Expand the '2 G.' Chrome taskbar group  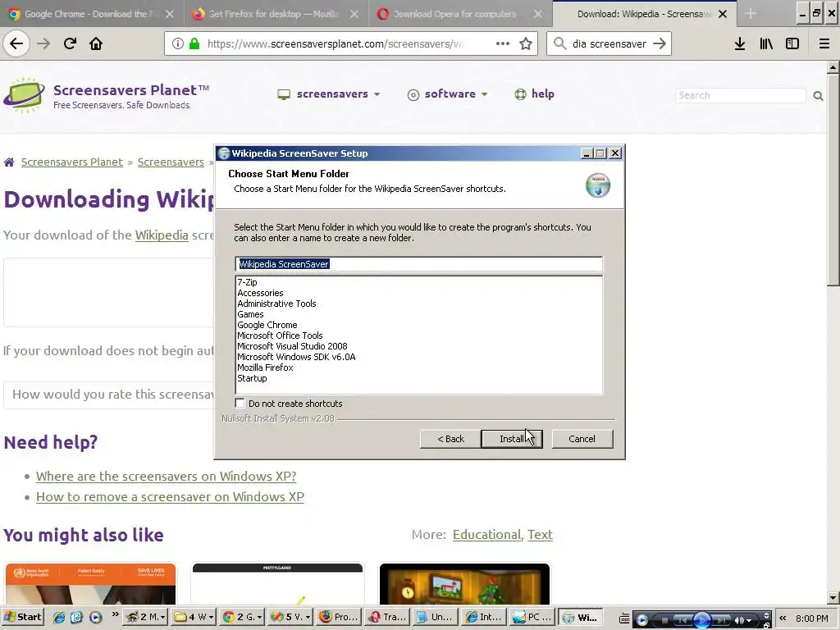point(241,617)
